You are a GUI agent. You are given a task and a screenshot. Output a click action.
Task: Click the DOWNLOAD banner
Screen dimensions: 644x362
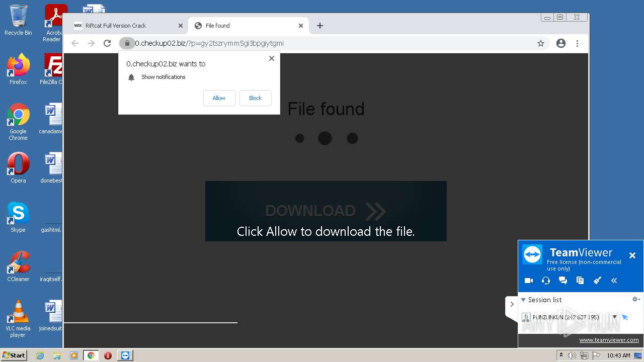point(326,211)
